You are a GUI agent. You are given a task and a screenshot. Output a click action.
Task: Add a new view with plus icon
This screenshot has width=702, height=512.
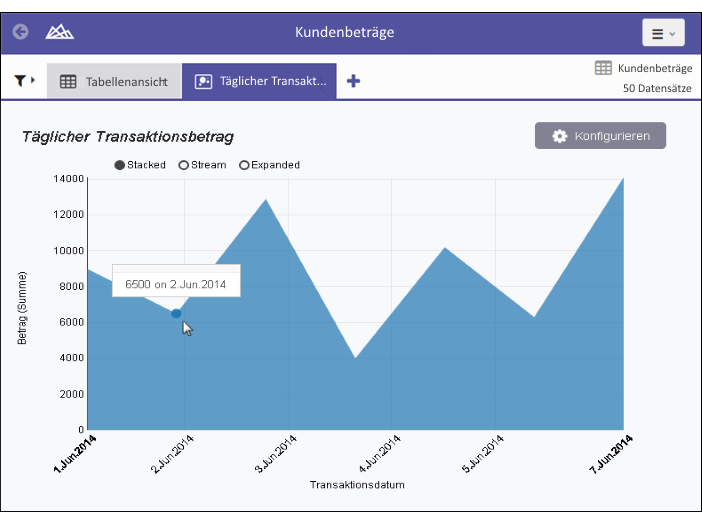353,81
